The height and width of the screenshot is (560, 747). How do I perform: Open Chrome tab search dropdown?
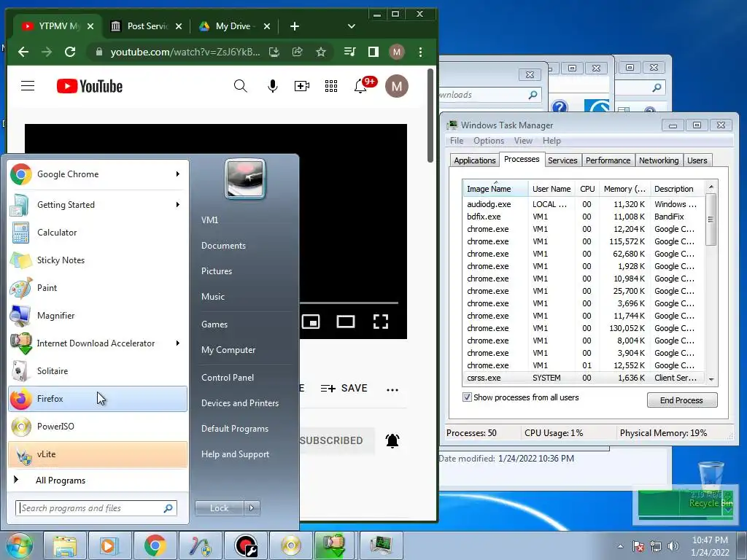point(351,26)
